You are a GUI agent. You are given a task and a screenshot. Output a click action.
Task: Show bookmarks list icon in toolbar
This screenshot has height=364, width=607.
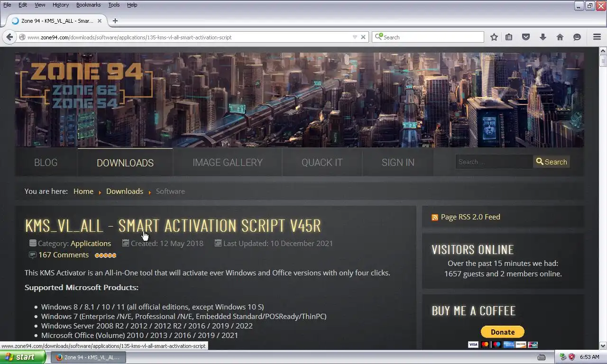[509, 37]
